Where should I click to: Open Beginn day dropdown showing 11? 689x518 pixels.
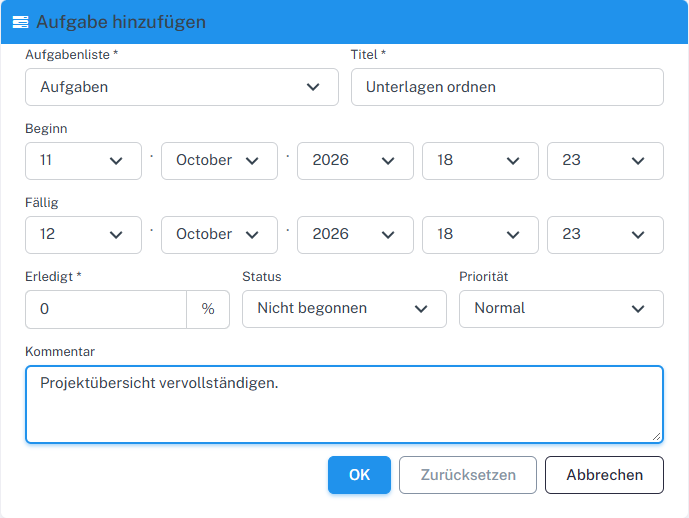click(83, 161)
